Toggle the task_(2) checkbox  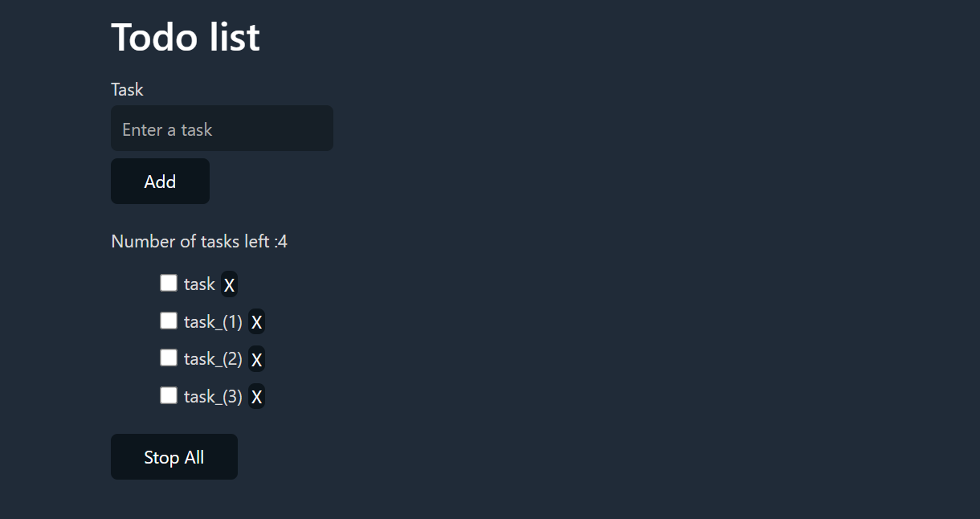[169, 357]
